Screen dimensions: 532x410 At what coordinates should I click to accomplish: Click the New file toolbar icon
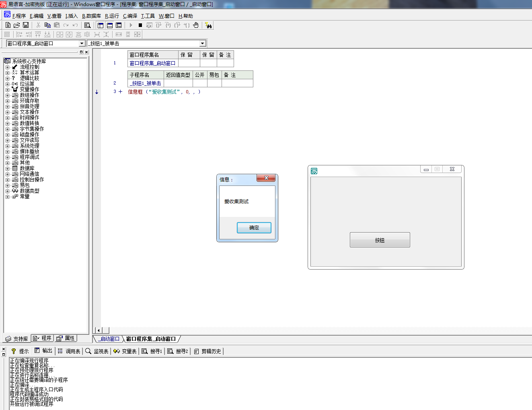[x=8, y=25]
